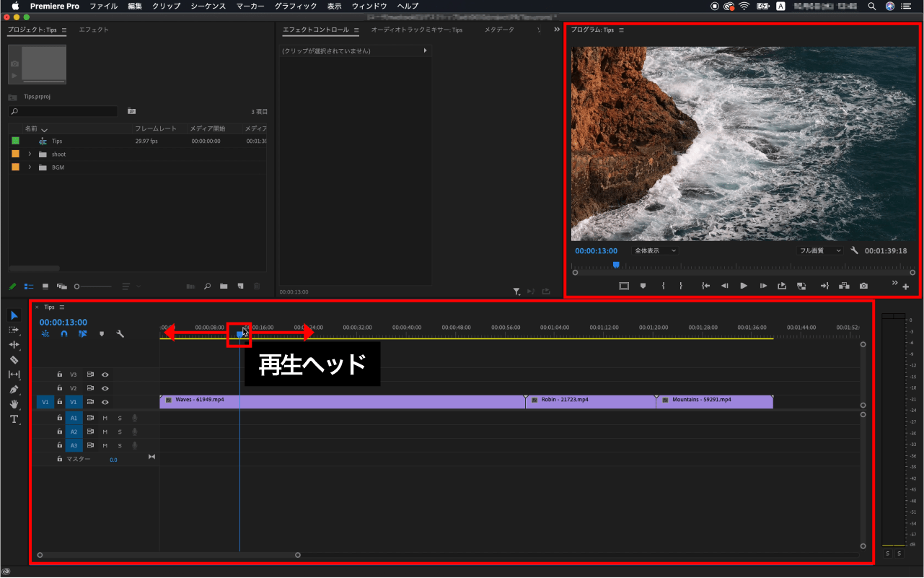This screenshot has height=578, width=924.
Task: Mute audio track A3
Action: click(x=105, y=445)
